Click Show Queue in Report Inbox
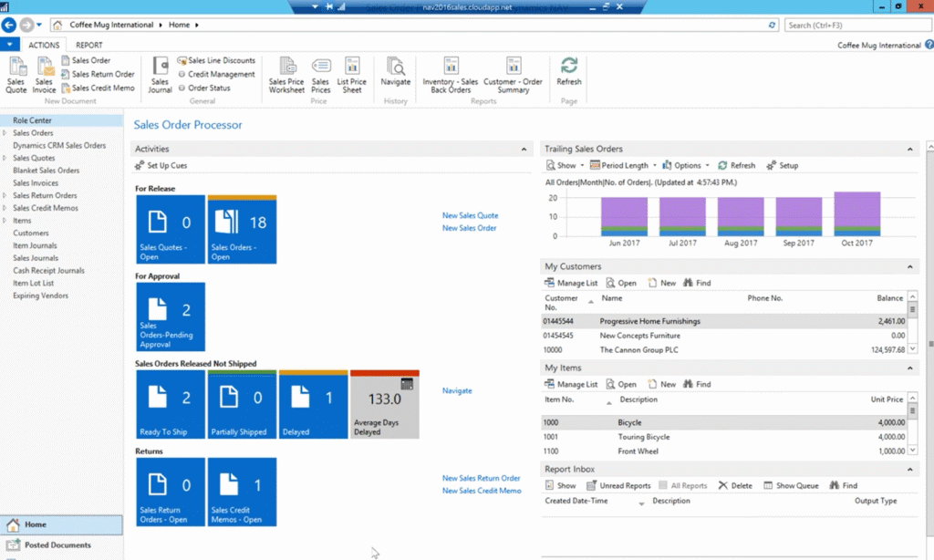934x560 pixels. [x=791, y=485]
